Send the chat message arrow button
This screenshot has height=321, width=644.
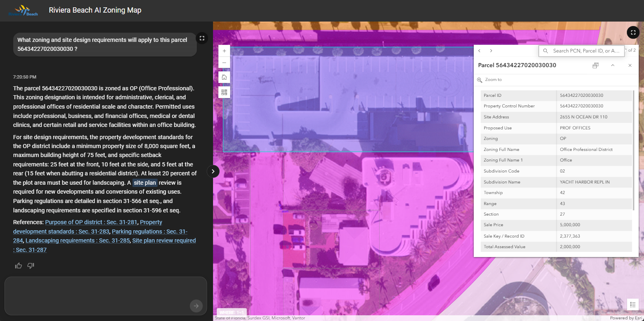tap(196, 306)
